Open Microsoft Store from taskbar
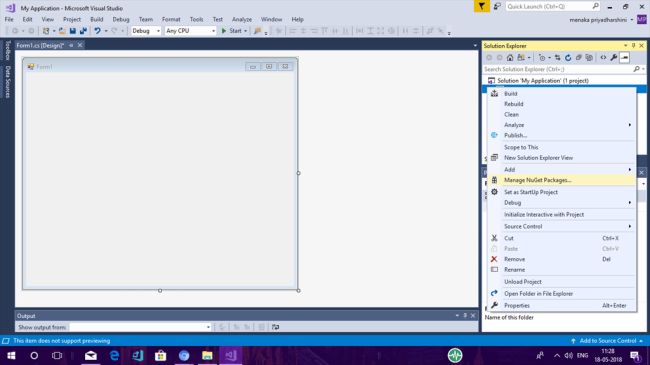Screen dimensions: 650x365 pos(160,355)
